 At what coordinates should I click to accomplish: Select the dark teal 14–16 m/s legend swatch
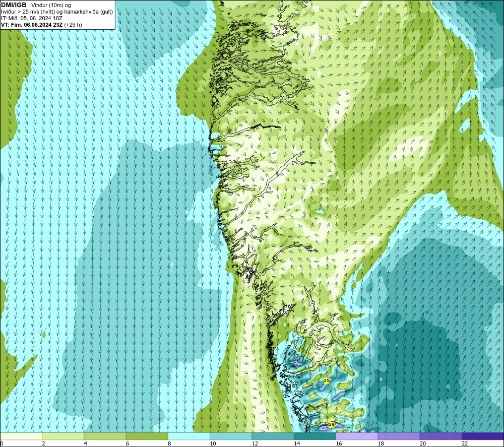315,436
